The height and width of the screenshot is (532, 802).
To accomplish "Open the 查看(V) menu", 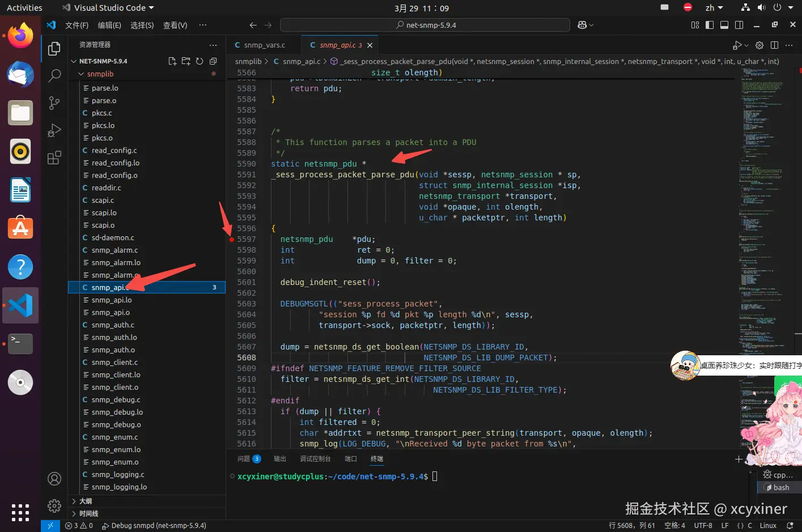I will pos(175,25).
